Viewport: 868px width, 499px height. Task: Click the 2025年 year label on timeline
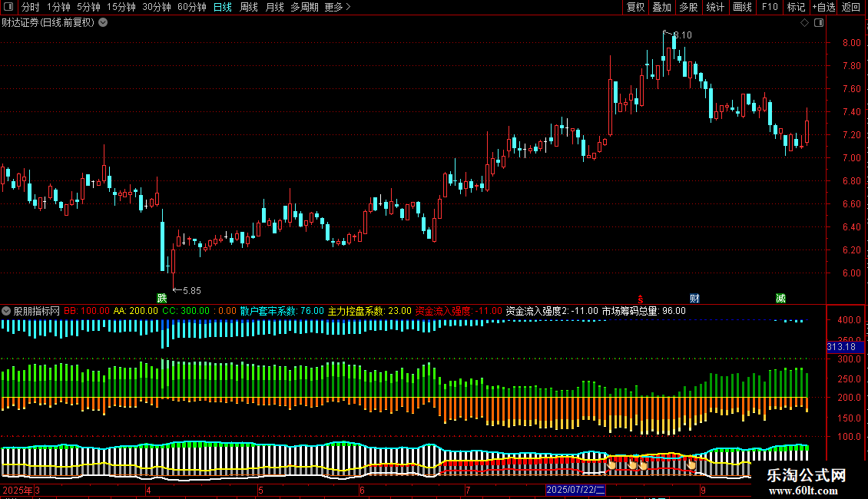coord(18,490)
